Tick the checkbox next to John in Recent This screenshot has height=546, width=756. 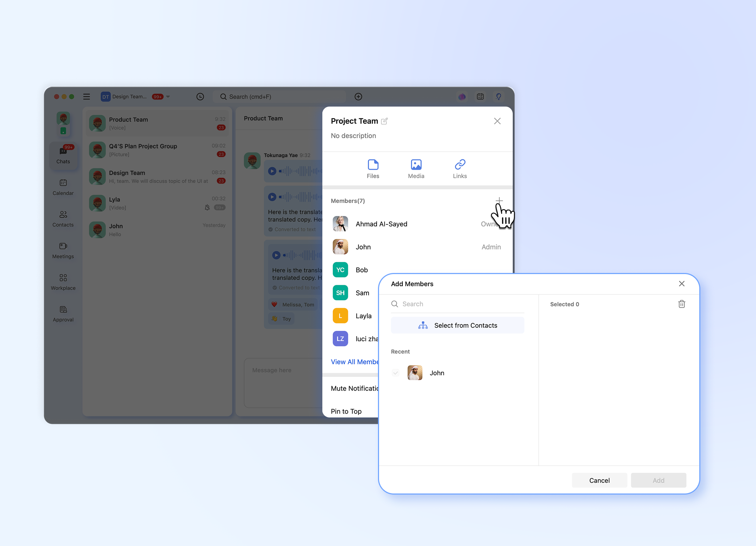coord(395,373)
